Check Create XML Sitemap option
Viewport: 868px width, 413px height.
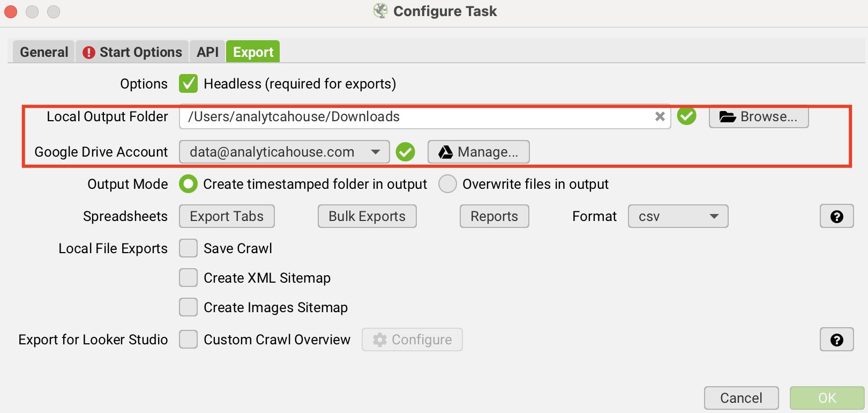tap(188, 278)
